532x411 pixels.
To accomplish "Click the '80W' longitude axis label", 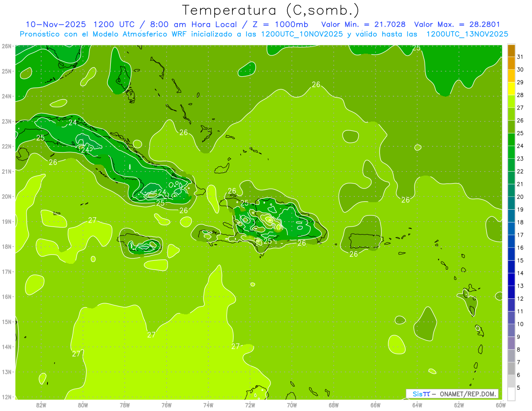I will tap(83, 405).
